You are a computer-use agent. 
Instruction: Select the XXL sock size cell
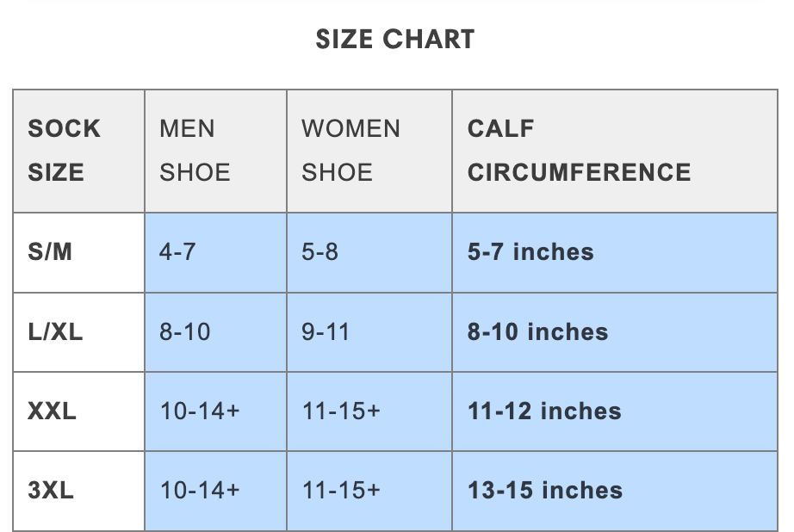tap(52, 411)
